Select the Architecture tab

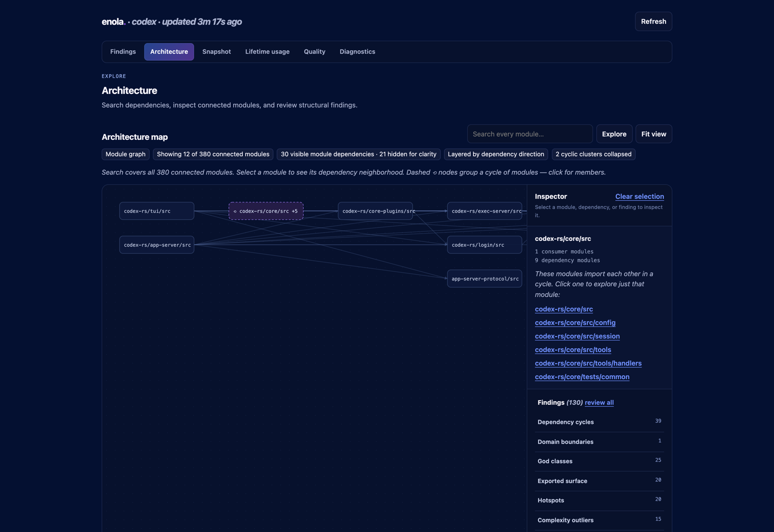pyautogui.click(x=169, y=52)
